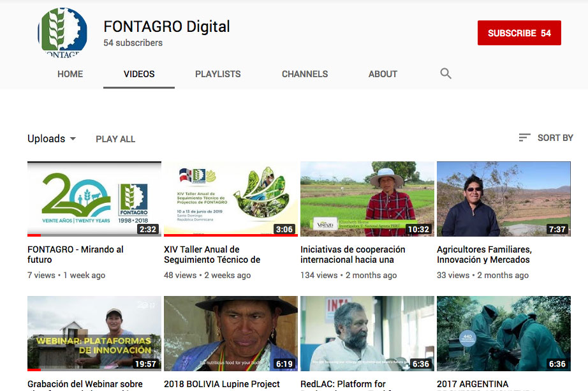Click the red Subscribe 54 button

click(x=519, y=33)
